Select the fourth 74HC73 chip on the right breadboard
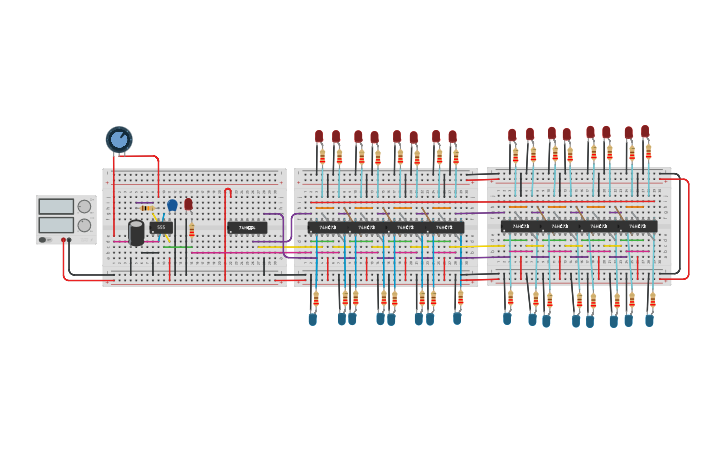Viewport: 725px width, 453px height. click(x=638, y=226)
